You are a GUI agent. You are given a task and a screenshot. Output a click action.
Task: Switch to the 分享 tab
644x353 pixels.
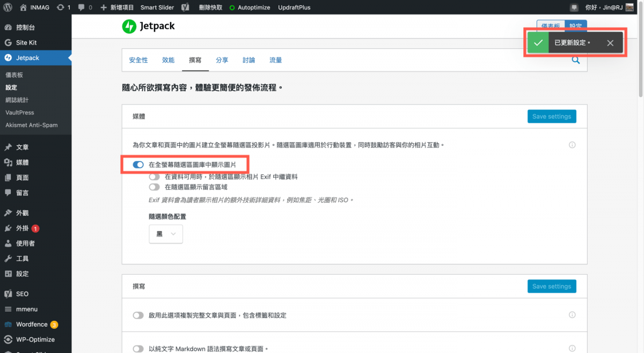coord(222,60)
